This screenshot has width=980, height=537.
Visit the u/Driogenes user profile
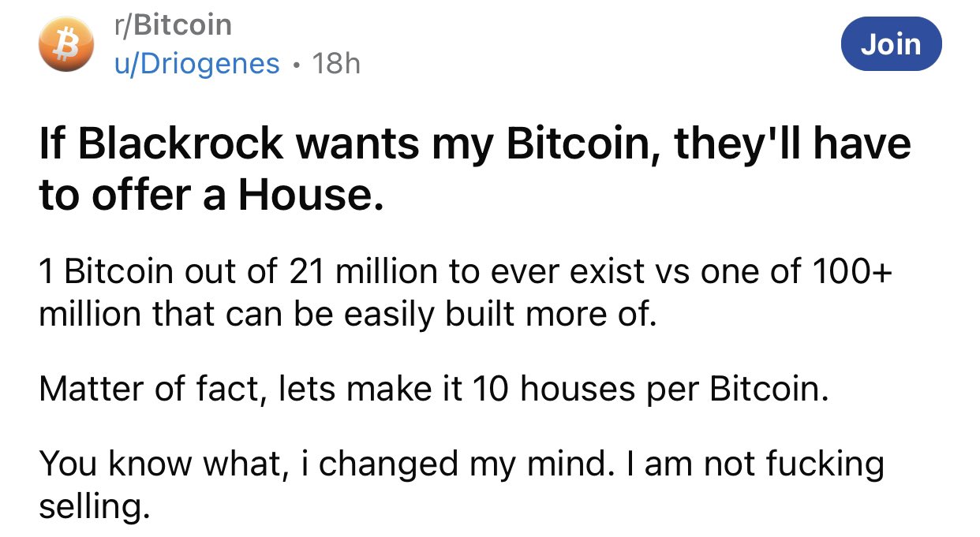pyautogui.click(x=197, y=63)
